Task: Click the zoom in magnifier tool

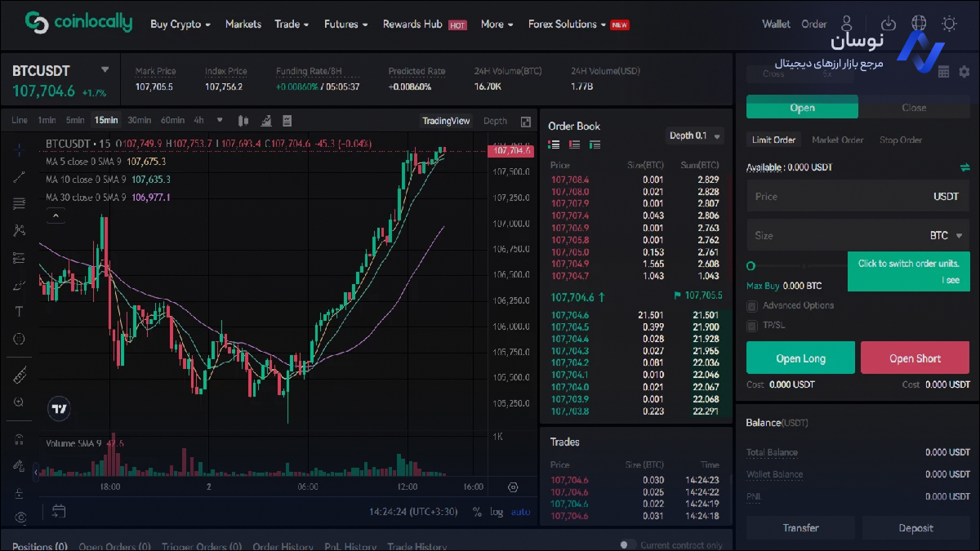Action: click(x=20, y=402)
